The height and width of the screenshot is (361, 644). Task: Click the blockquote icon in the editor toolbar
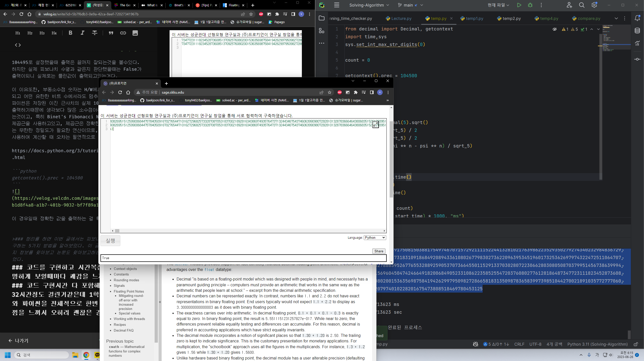point(111,33)
